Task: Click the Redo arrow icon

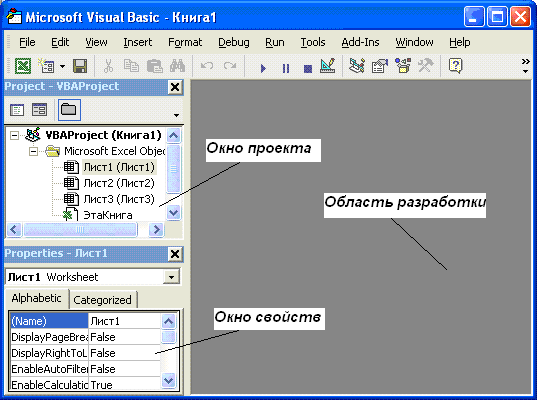Action: click(230, 66)
